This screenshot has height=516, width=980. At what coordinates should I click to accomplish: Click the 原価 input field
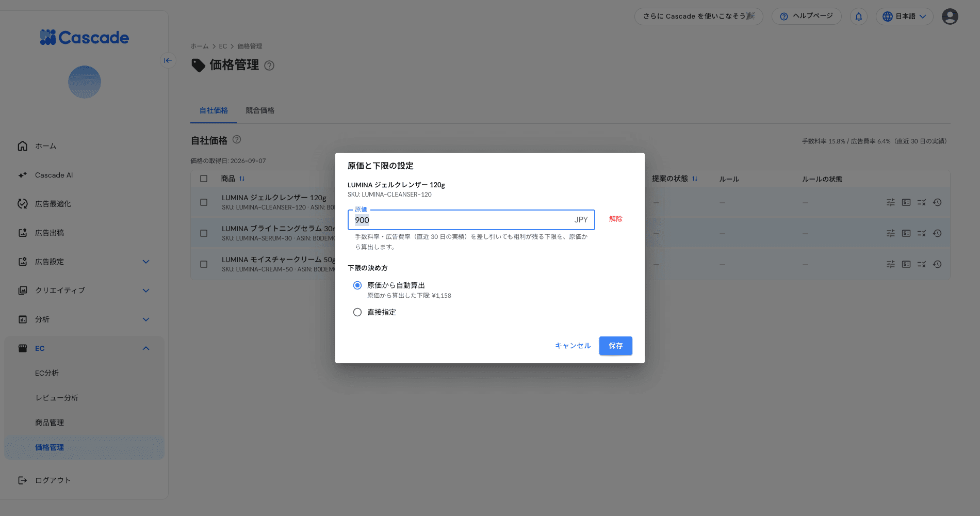pyautogui.click(x=471, y=220)
